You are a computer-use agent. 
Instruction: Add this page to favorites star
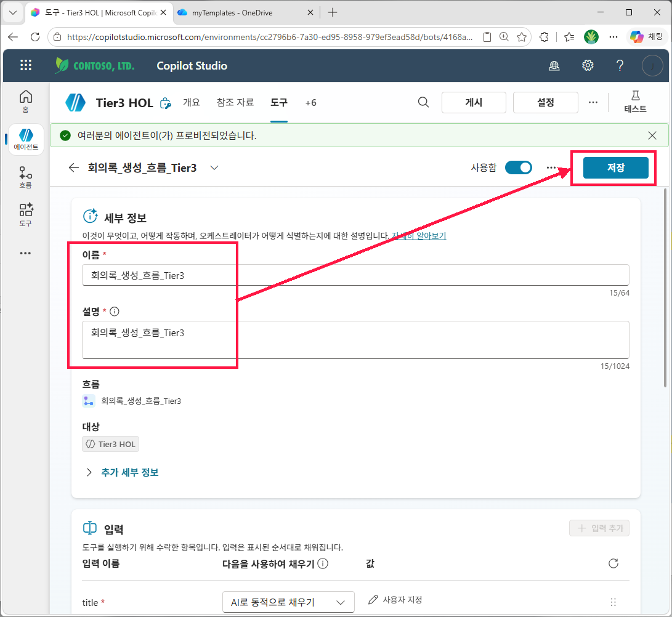(522, 38)
